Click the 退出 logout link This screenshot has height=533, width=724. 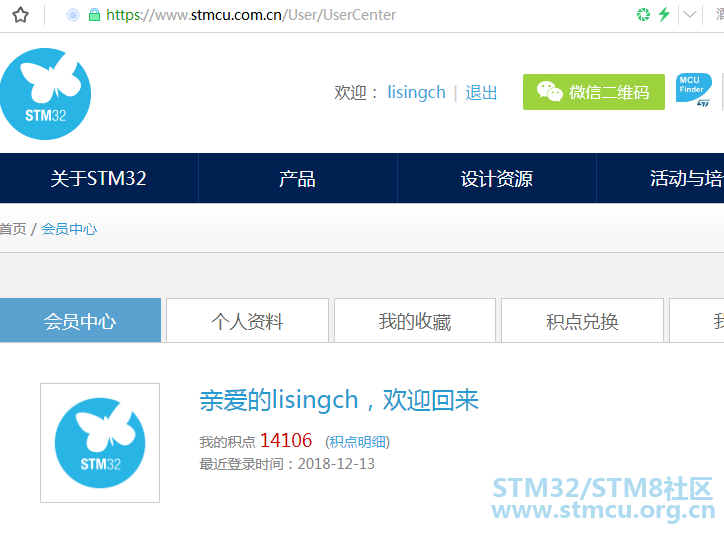481,93
